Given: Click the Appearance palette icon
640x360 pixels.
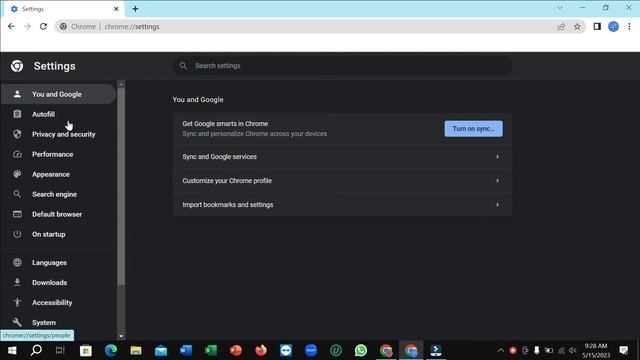Looking at the screenshot, I should (17, 174).
